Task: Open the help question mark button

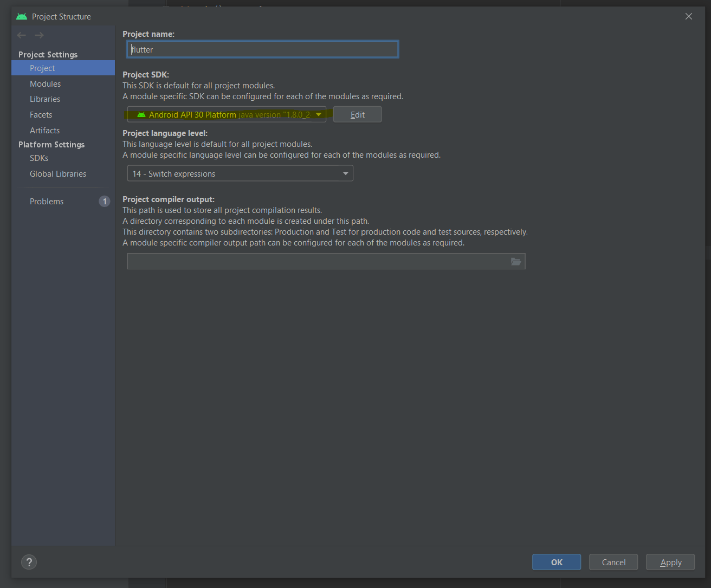Action: click(29, 562)
